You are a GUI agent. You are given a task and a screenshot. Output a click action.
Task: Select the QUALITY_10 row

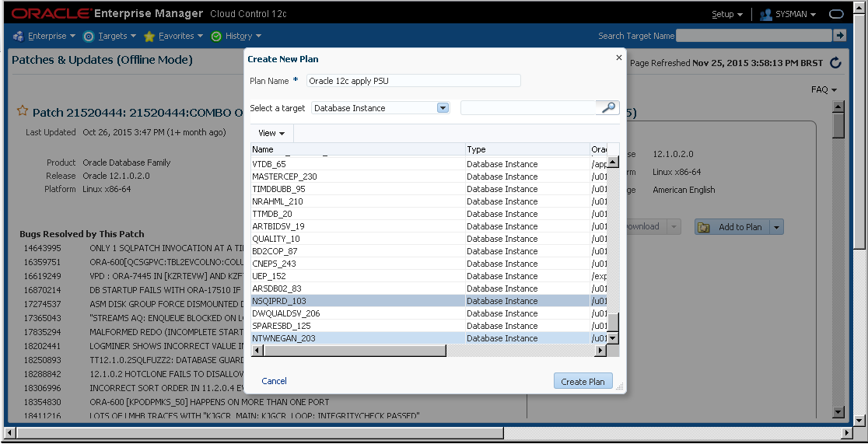pyautogui.click(x=429, y=239)
